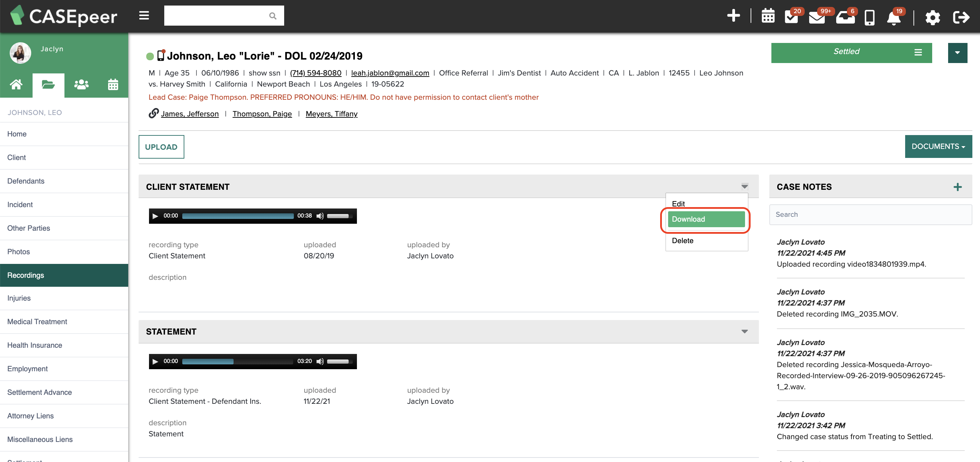
Task: Mute the Client Statement audio player
Action: tap(320, 216)
